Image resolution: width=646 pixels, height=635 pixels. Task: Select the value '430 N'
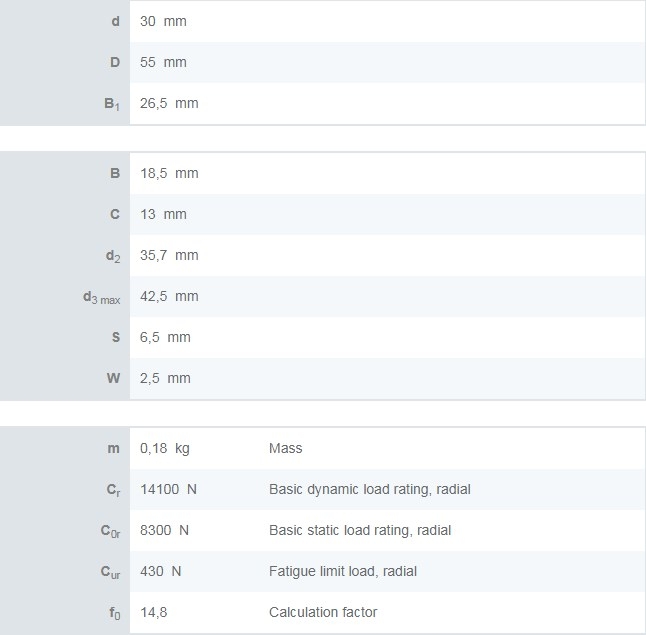point(160,571)
